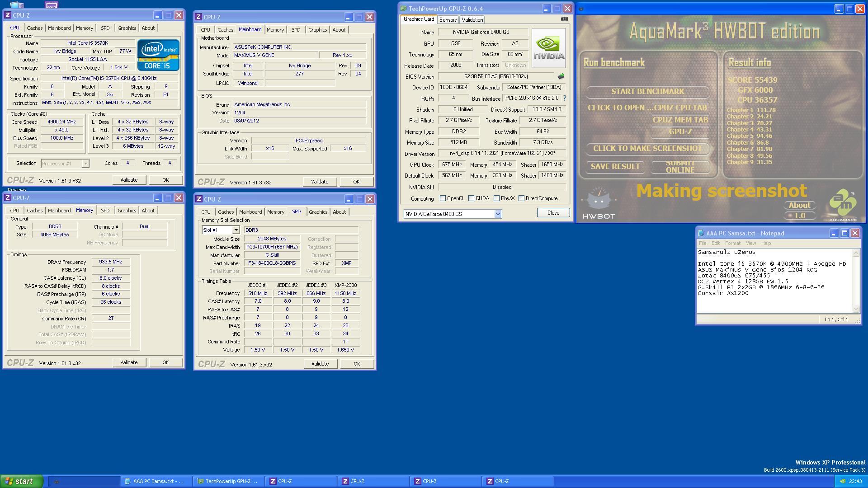Open Graphics tab in Mainboard CPU-Z window
Screen dimensions: 868x488
(317, 30)
